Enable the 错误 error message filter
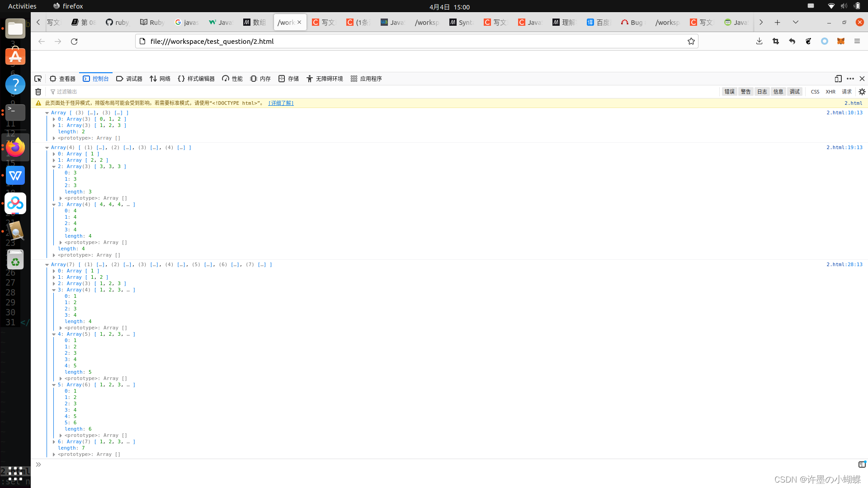The image size is (868, 488). click(729, 92)
